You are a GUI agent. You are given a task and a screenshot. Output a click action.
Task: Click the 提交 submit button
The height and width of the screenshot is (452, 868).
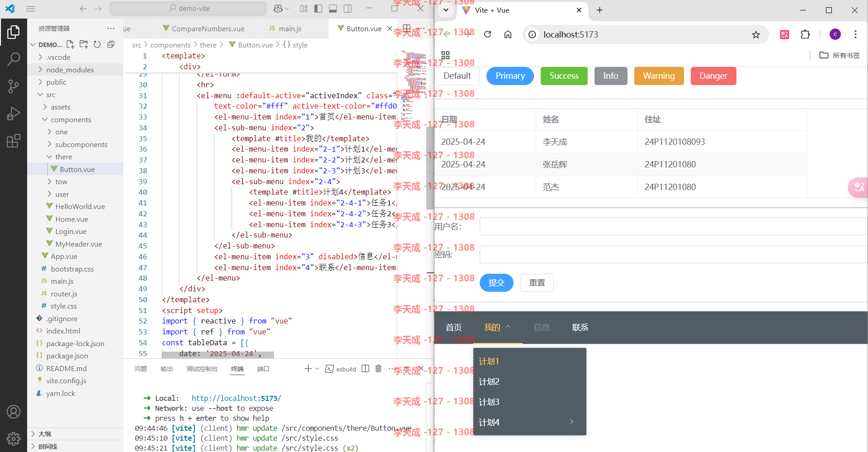[x=496, y=283]
